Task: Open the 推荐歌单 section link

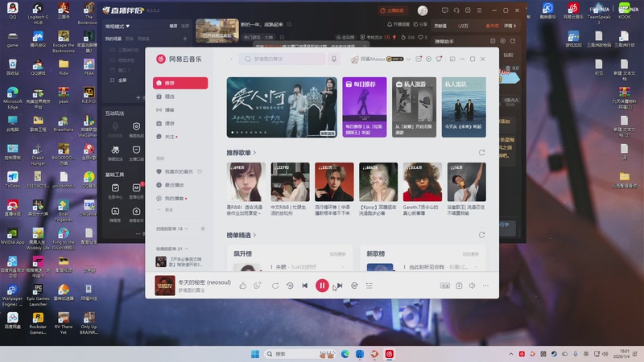Action: (241, 153)
